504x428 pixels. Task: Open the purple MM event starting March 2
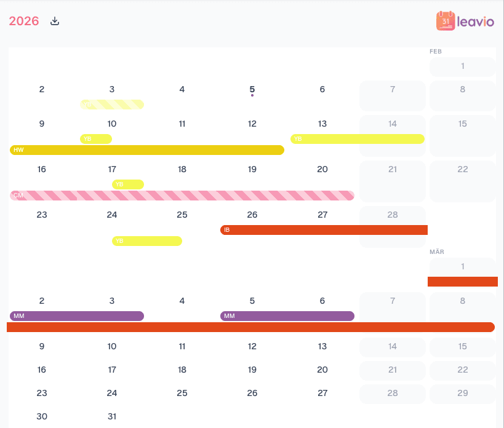[x=77, y=315]
